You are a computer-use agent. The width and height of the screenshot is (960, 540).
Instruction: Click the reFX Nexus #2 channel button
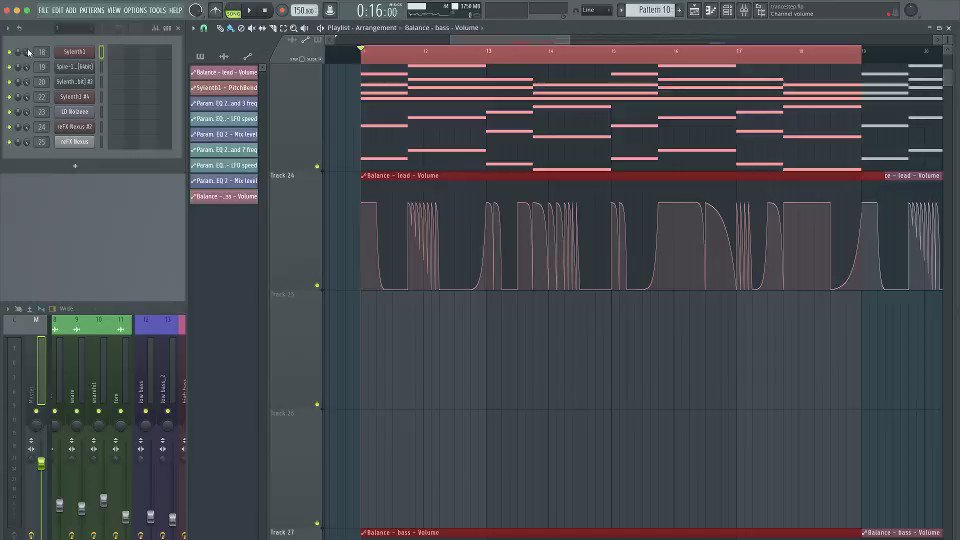click(x=75, y=127)
